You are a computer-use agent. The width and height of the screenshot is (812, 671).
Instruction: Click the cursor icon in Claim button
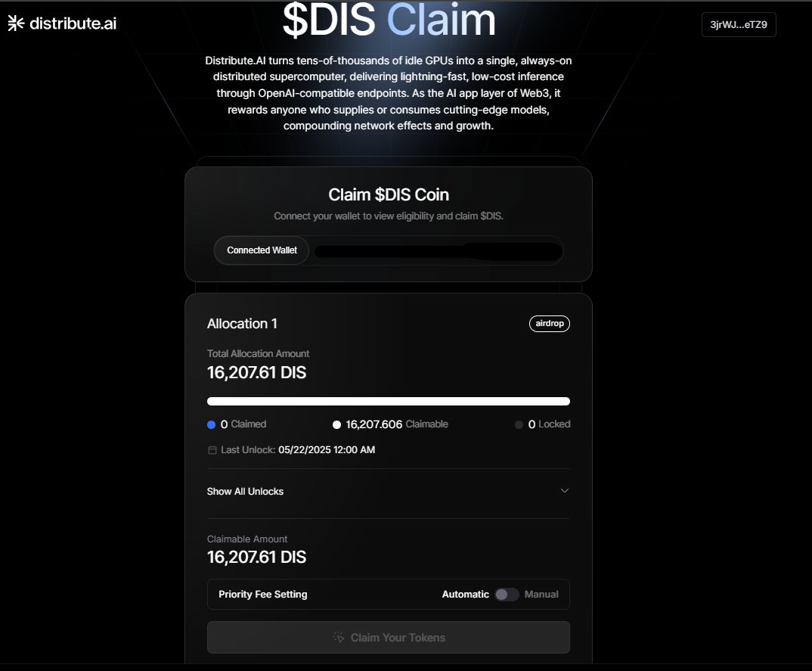(x=339, y=637)
